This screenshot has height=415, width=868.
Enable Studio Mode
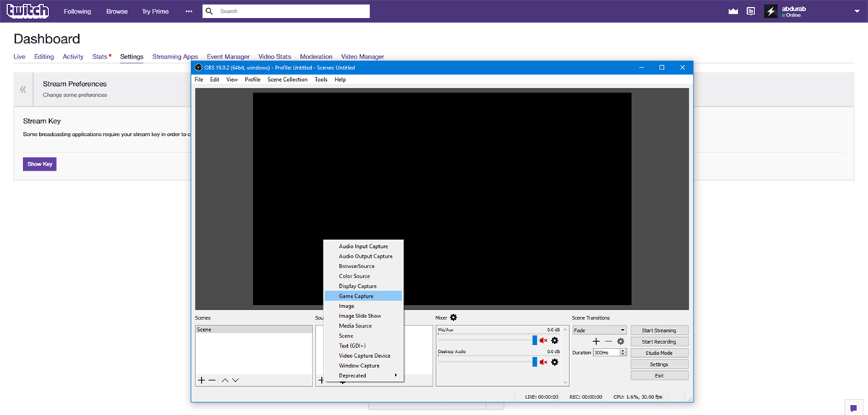659,353
